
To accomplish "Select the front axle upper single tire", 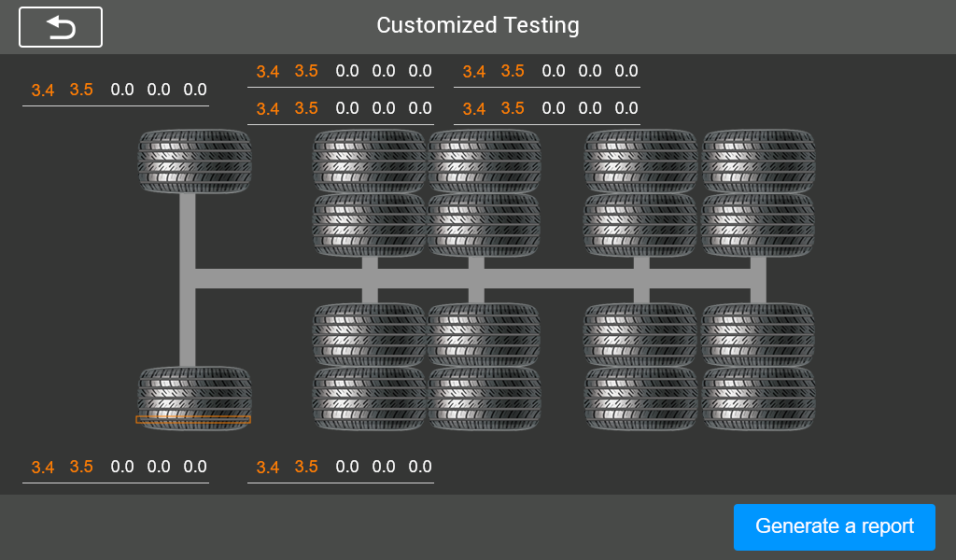I will 194,161.
